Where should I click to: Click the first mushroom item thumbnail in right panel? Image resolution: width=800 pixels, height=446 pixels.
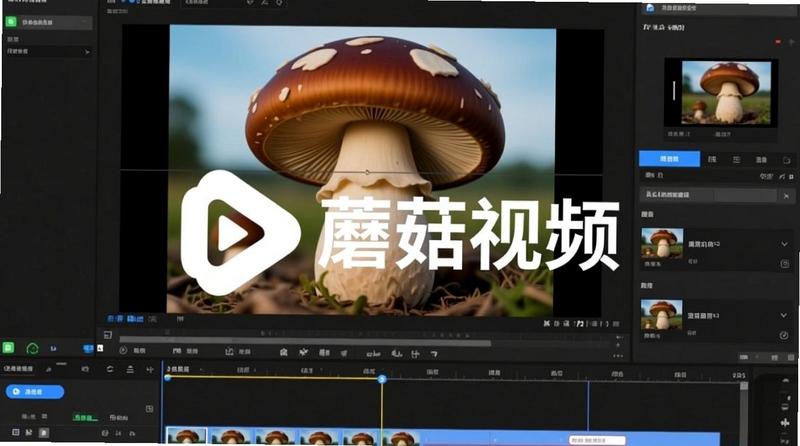662,243
